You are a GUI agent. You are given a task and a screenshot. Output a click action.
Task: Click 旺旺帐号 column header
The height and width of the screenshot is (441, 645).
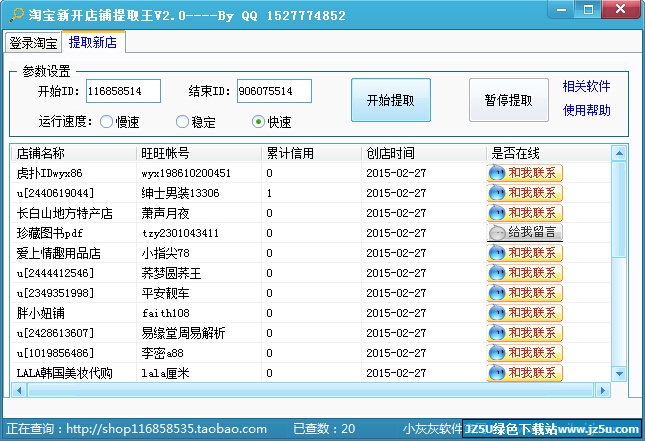[199, 153]
